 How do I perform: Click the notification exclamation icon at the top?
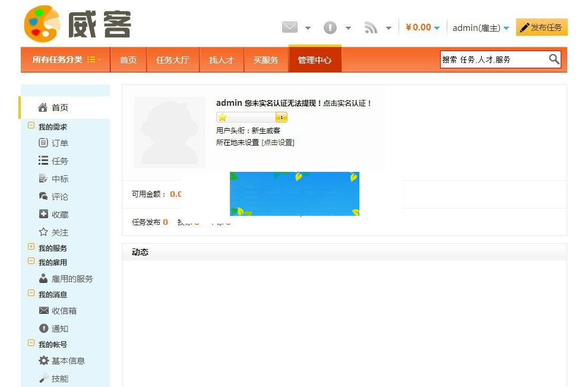[331, 27]
